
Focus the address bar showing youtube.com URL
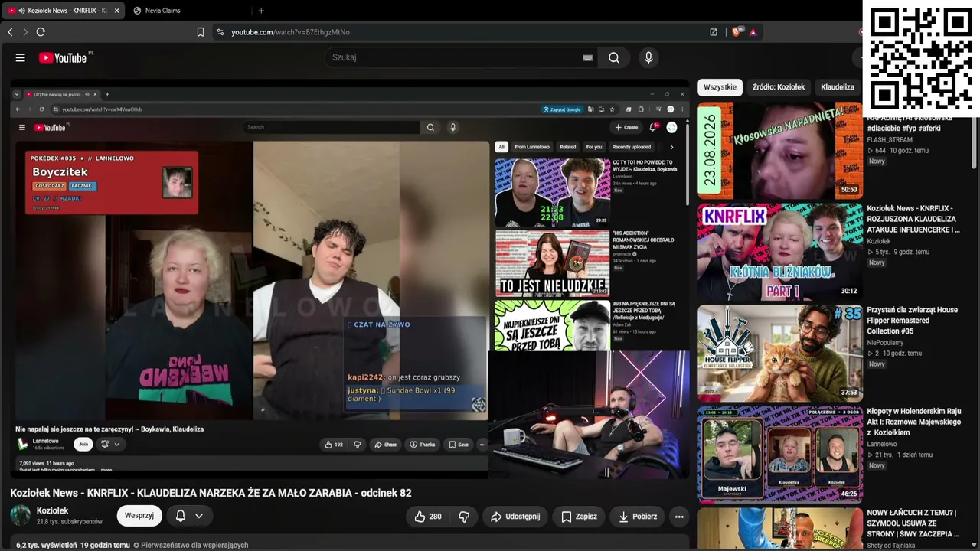pos(459,32)
